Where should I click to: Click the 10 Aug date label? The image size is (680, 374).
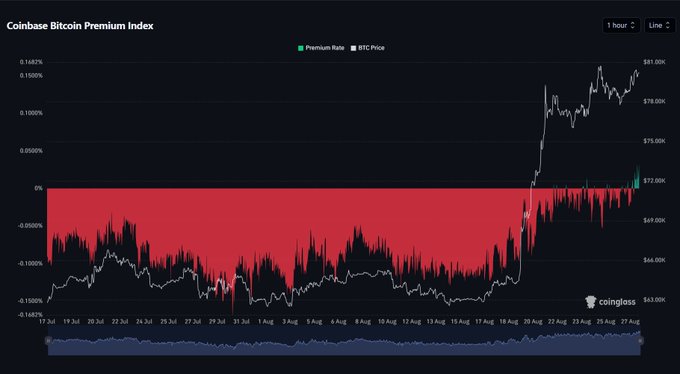click(387, 322)
